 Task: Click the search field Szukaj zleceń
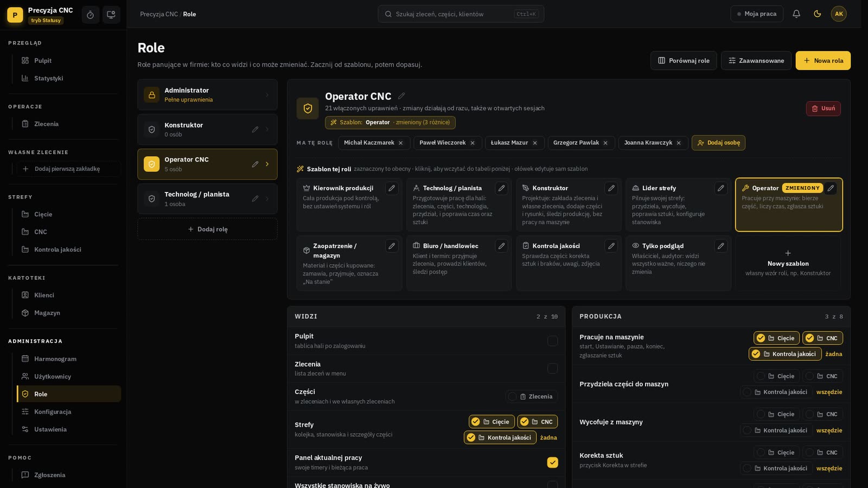[461, 14]
